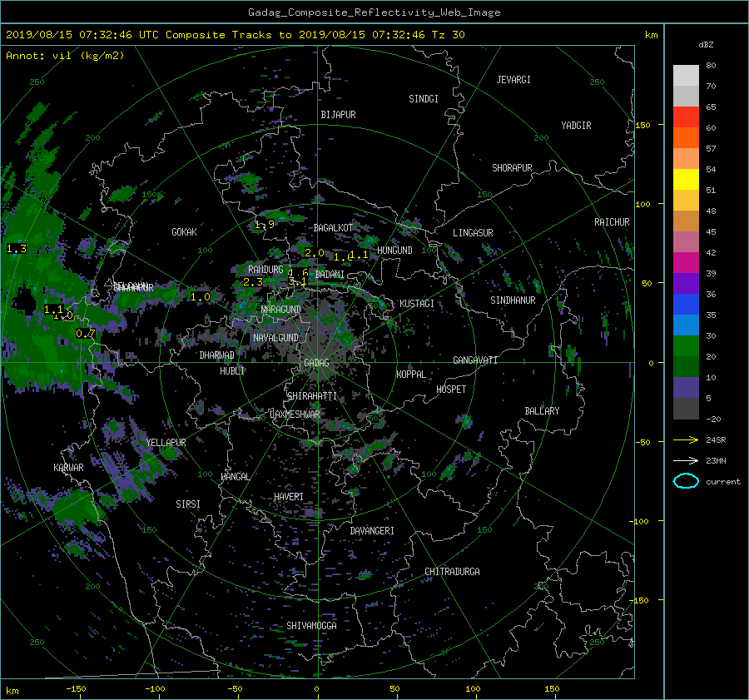Click the GOKAK city label

click(x=184, y=232)
